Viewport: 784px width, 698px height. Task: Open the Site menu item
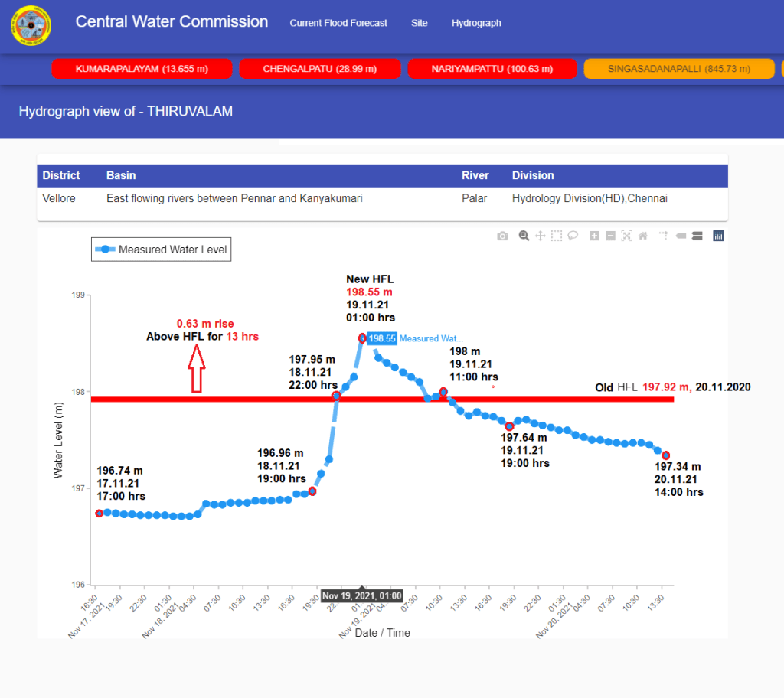pyautogui.click(x=419, y=23)
